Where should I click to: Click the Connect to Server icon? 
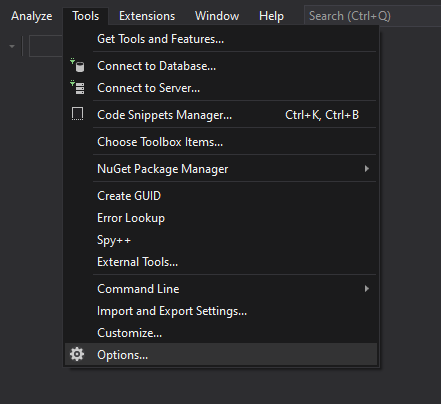(x=77, y=87)
